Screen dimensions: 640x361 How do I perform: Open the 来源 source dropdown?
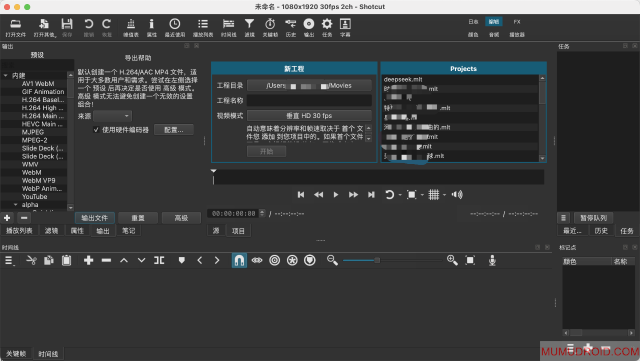[112, 116]
